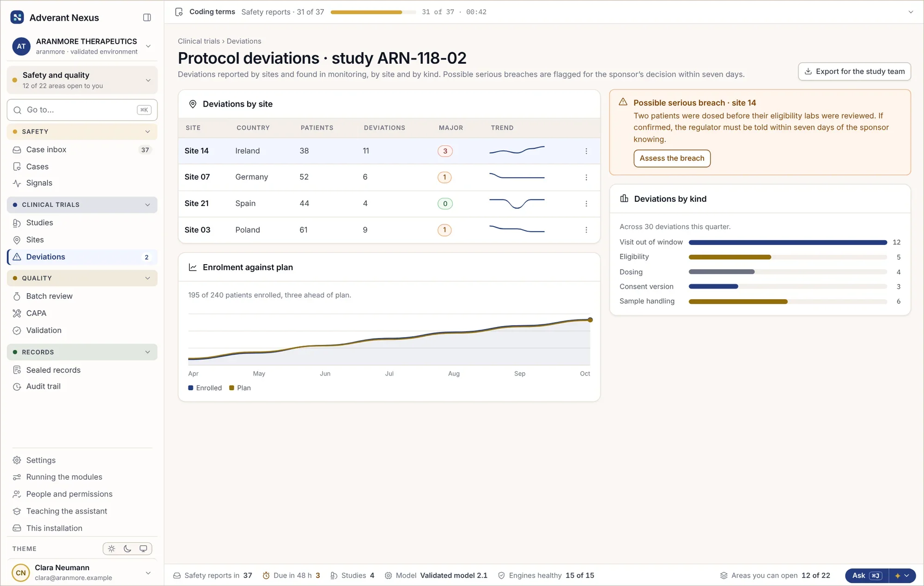Viewport: 924px width, 586px height.
Task: Collapse the QUALITY section
Action: tap(82, 278)
